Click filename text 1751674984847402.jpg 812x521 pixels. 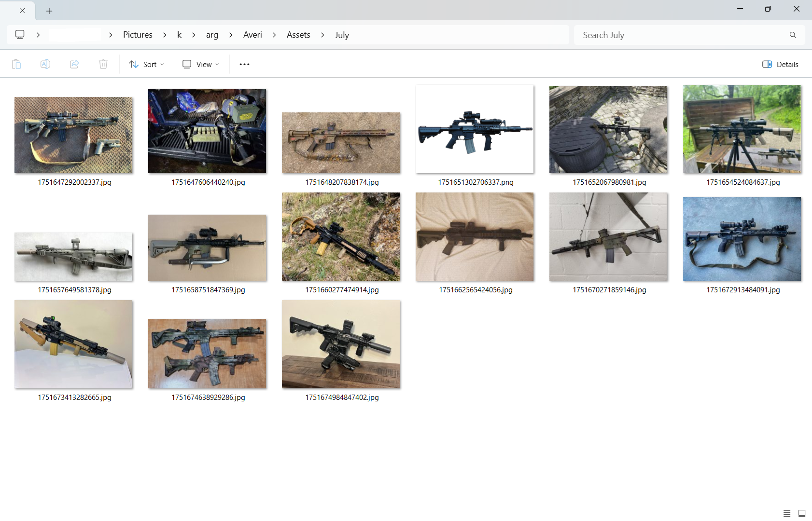[342, 398]
